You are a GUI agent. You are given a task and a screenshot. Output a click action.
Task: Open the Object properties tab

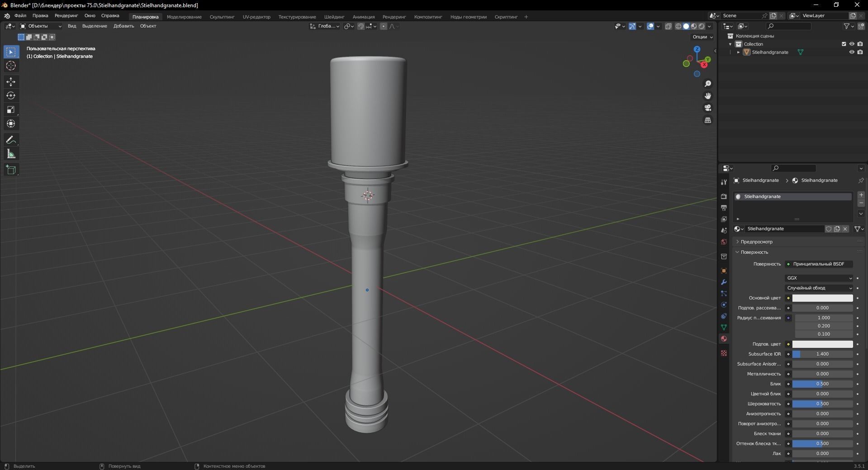(x=724, y=271)
